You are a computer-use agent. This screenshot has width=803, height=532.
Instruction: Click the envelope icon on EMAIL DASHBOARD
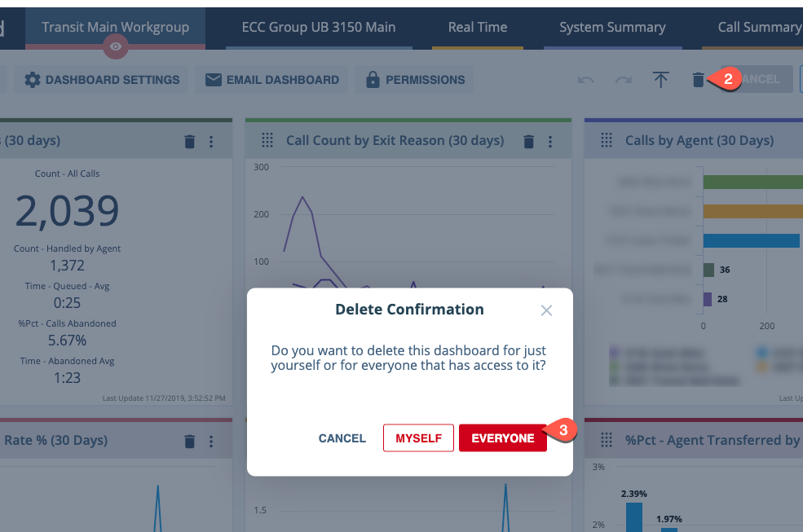coord(213,80)
